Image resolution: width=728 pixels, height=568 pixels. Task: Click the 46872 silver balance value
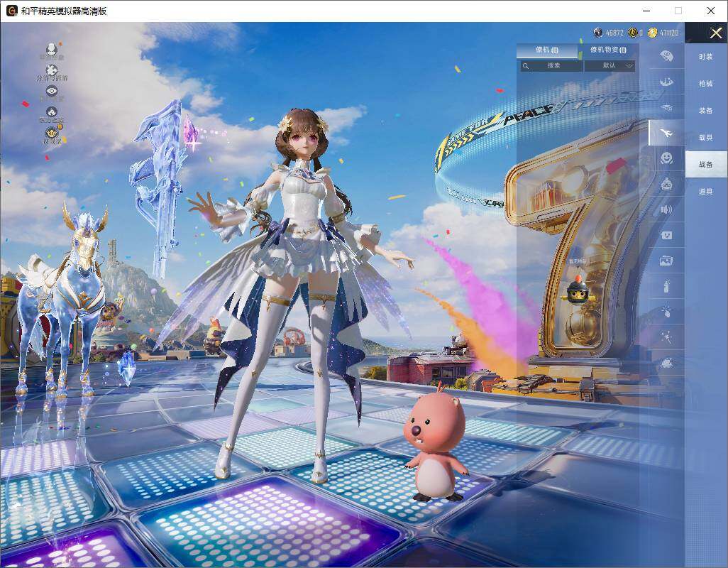pyautogui.click(x=614, y=33)
